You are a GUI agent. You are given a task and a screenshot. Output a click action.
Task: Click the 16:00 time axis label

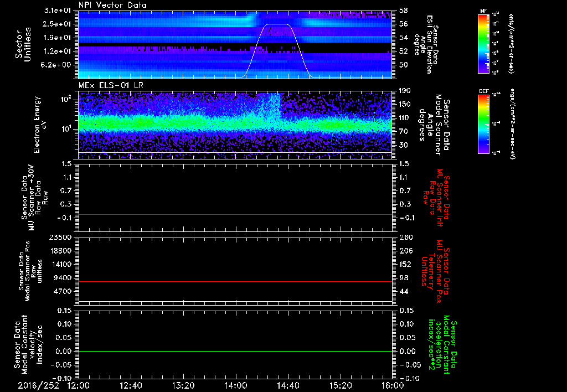393,385
